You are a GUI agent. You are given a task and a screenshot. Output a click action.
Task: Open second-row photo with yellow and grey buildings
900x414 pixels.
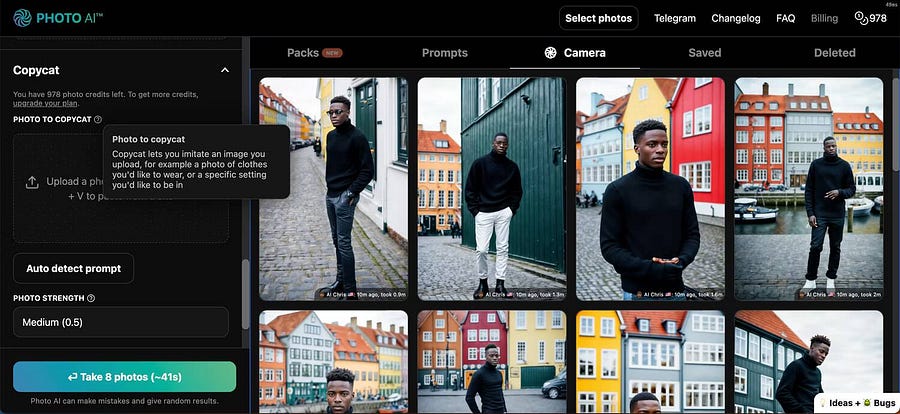(650, 362)
